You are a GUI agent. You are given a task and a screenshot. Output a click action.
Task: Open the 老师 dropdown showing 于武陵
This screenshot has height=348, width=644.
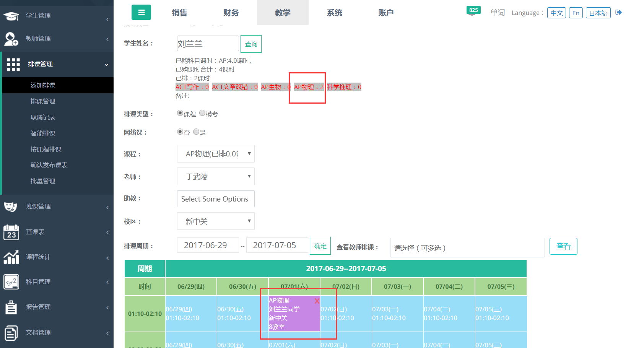click(216, 176)
